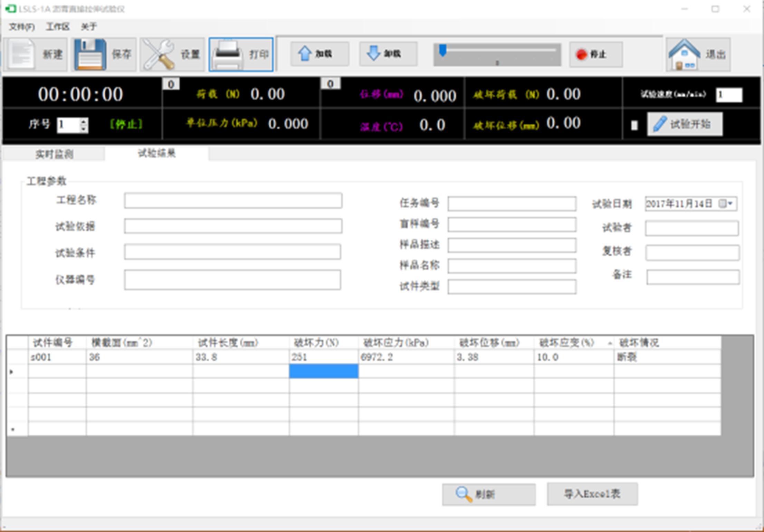Increase the 序号 spinner value
Screen dimensions: 764x532
point(84,121)
